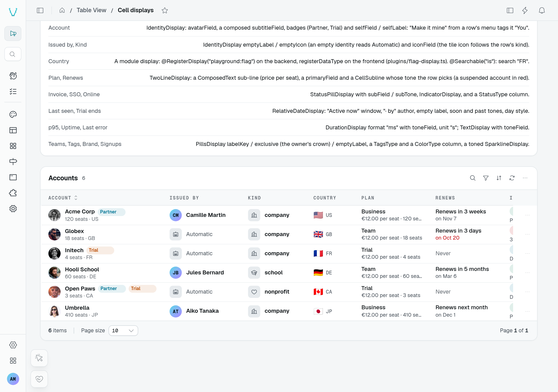Click the cursor sparkle floating button

tap(39, 358)
